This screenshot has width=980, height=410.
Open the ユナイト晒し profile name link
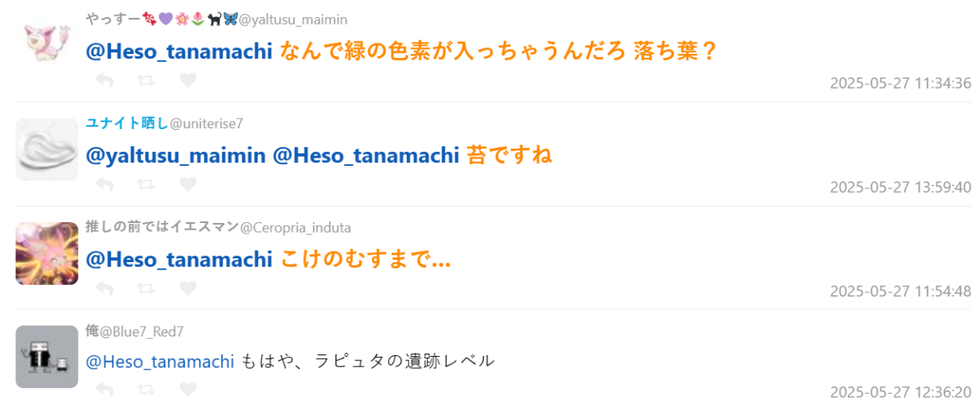click(126, 123)
